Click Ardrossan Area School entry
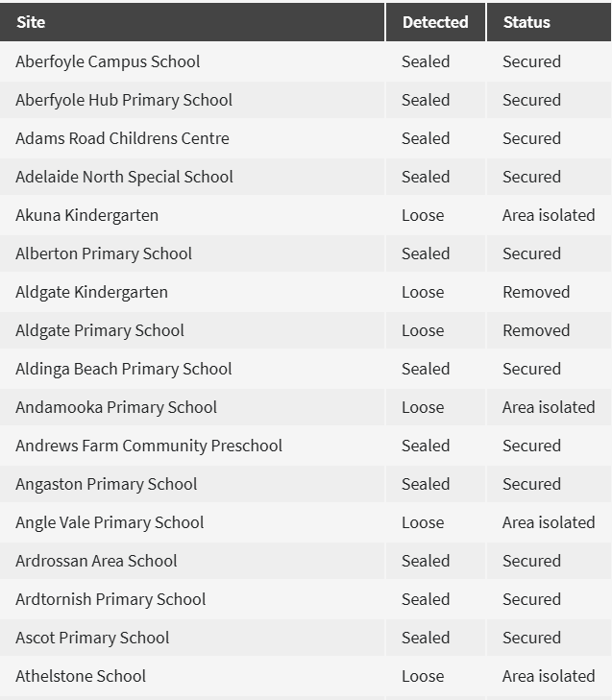 [96, 561]
